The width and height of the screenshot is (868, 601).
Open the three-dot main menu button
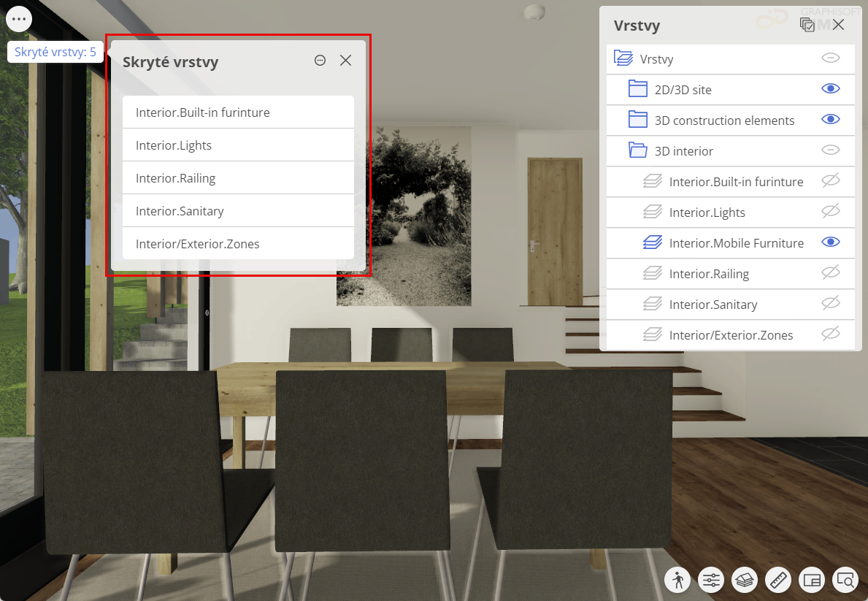click(19, 20)
